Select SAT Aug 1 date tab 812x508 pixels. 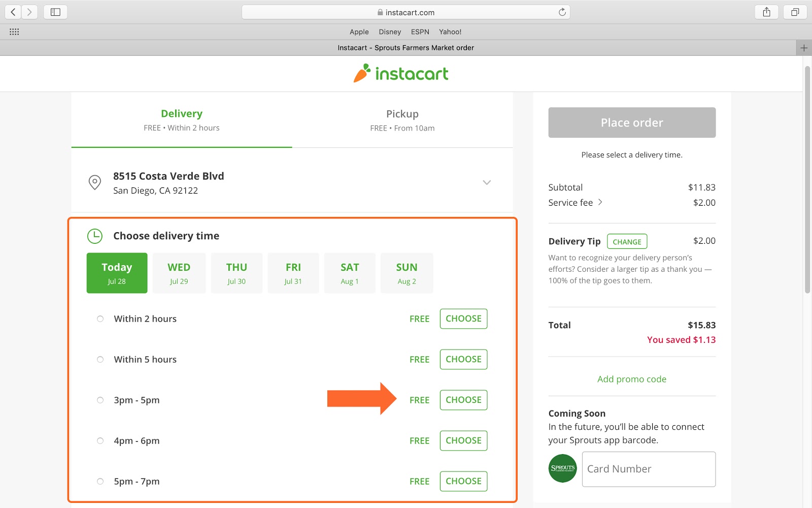tap(350, 273)
